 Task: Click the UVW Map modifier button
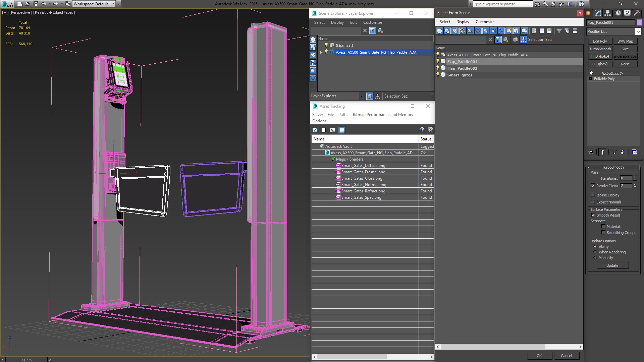click(625, 41)
